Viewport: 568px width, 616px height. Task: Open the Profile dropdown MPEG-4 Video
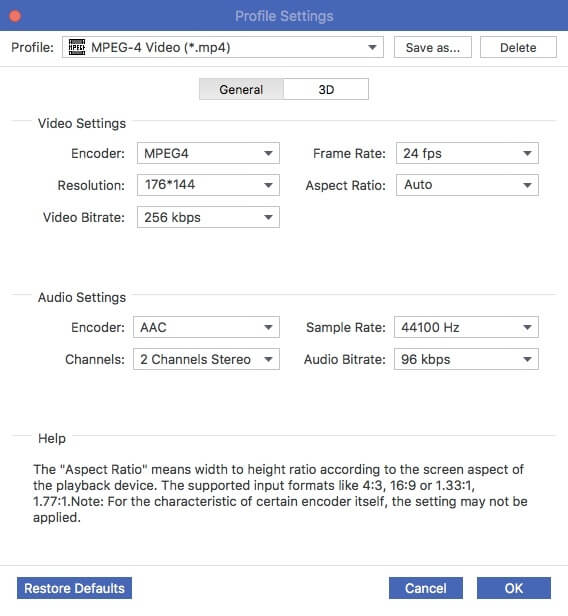(223, 47)
